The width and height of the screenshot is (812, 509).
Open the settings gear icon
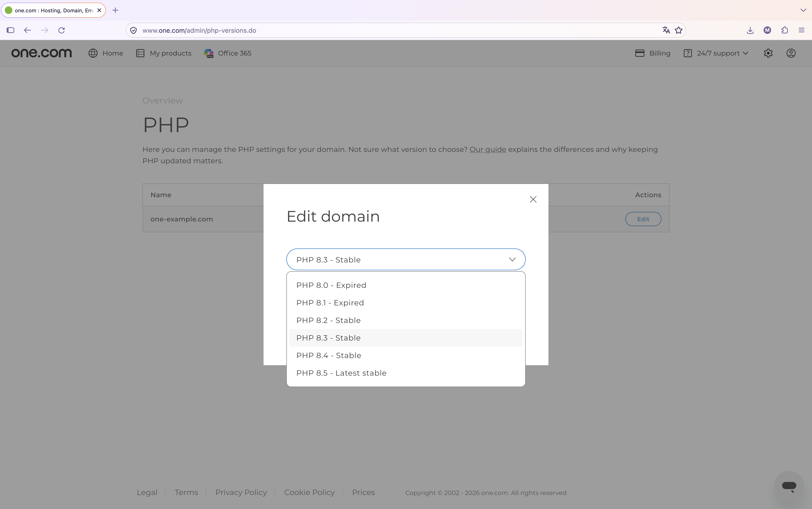click(x=768, y=53)
